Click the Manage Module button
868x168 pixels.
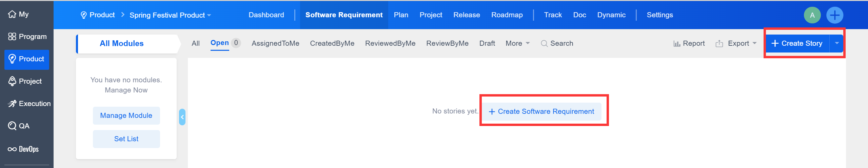pyautogui.click(x=126, y=115)
